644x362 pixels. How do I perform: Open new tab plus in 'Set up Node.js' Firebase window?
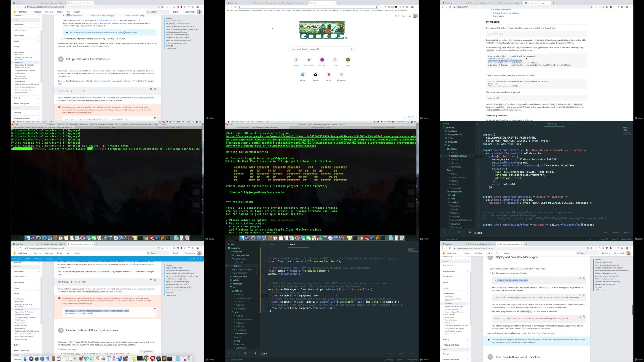(97, 3)
